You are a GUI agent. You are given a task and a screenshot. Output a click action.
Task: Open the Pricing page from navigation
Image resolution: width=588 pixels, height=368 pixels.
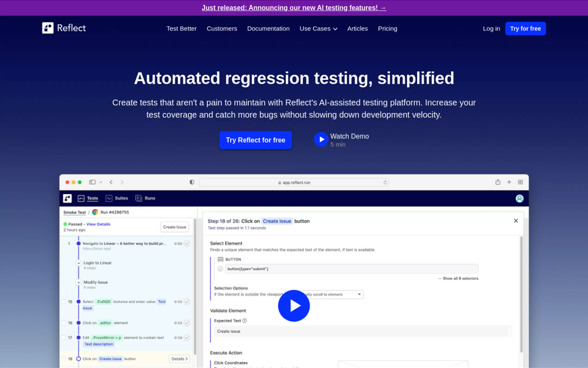point(387,29)
